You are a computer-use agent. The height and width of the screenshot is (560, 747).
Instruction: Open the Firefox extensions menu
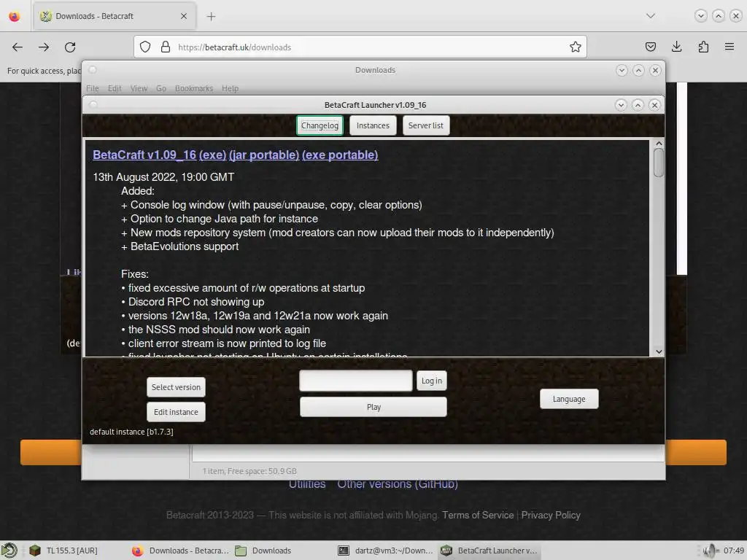tap(703, 47)
